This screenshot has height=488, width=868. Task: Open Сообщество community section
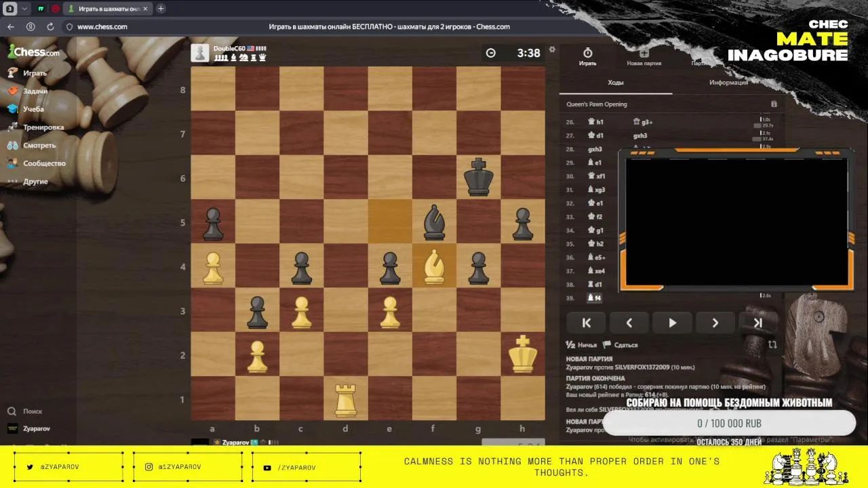(x=36, y=163)
